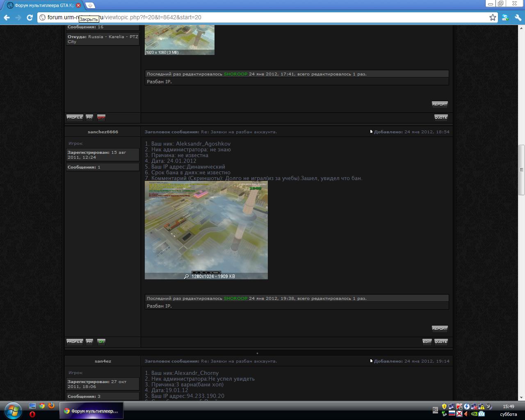Open NVIDIA tray icon

pos(474,413)
